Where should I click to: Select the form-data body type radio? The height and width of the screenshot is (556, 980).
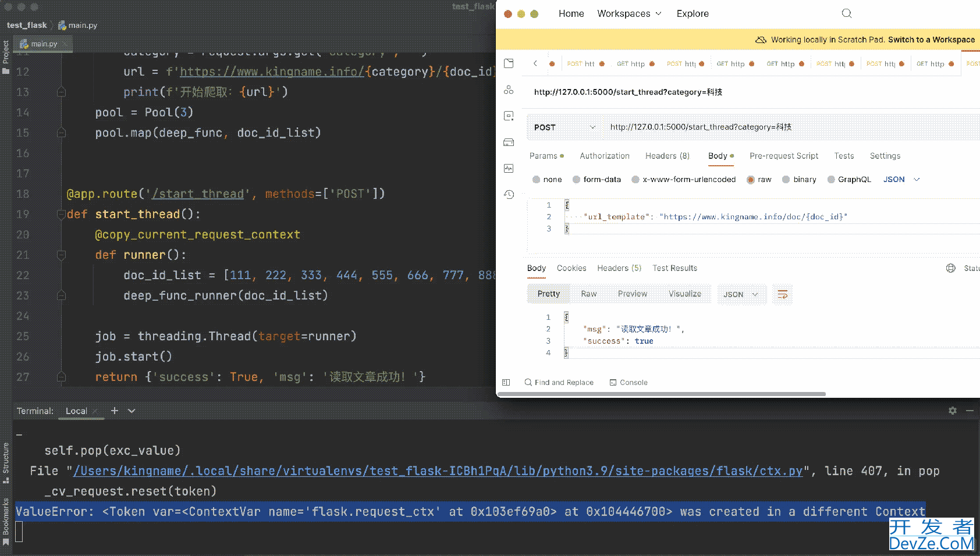coord(576,179)
